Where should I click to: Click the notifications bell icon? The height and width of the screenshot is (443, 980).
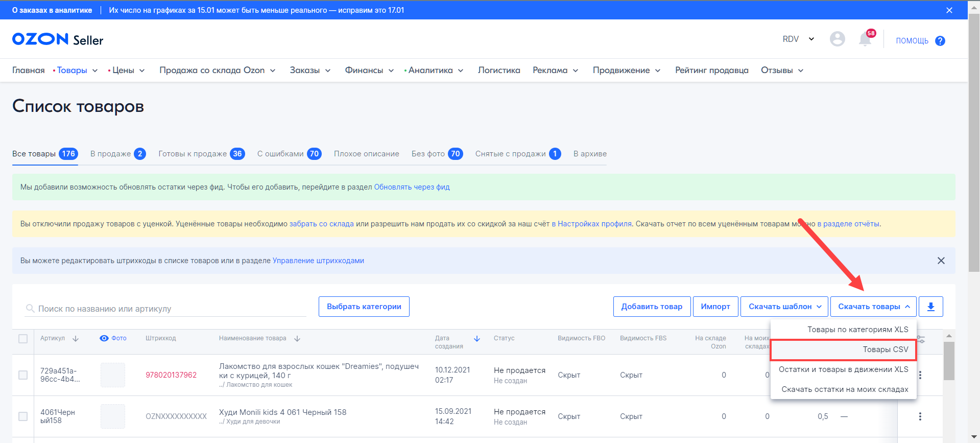coord(865,39)
